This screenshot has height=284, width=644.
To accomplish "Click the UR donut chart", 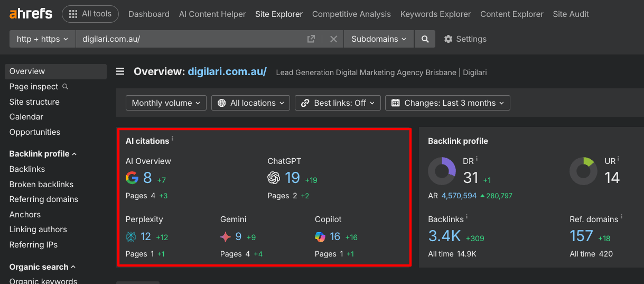I will [x=583, y=171].
